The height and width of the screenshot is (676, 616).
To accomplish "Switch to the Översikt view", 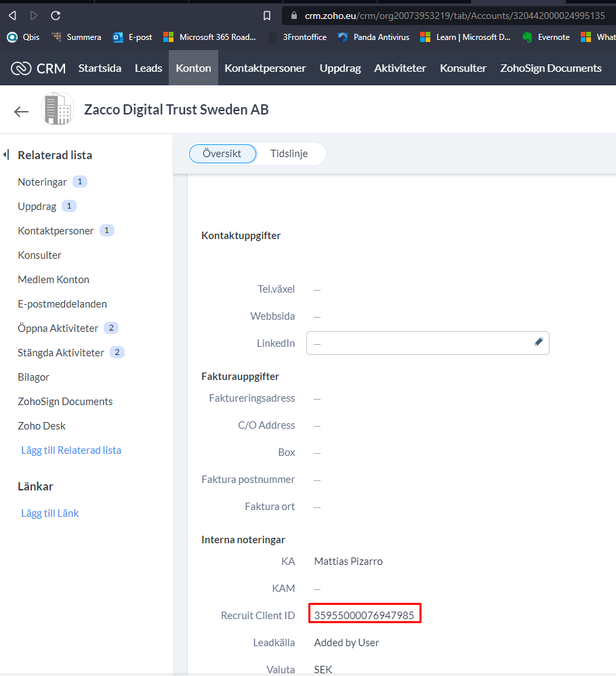I will (x=222, y=154).
